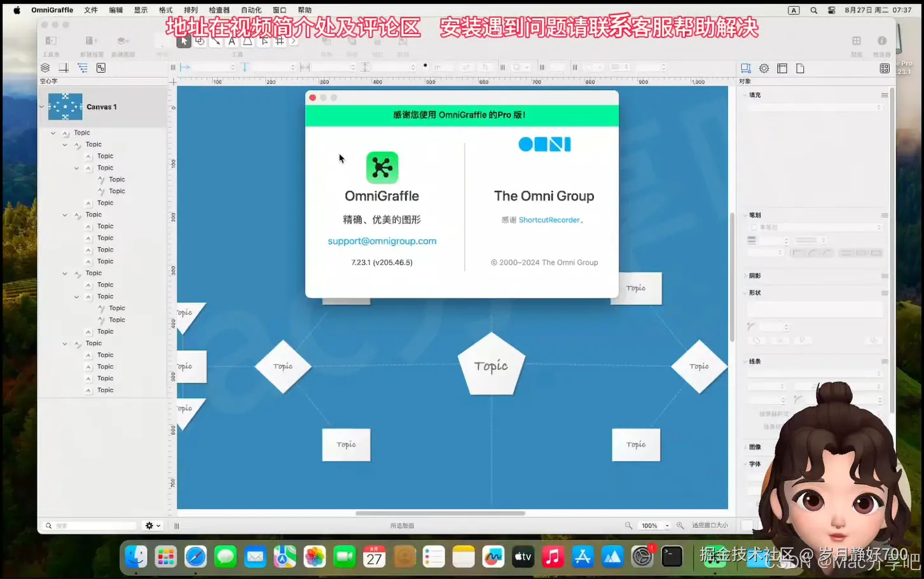Image resolution: width=924 pixels, height=579 pixels.
Task: Click support@omnigroup.com email link
Action: pyautogui.click(x=382, y=241)
